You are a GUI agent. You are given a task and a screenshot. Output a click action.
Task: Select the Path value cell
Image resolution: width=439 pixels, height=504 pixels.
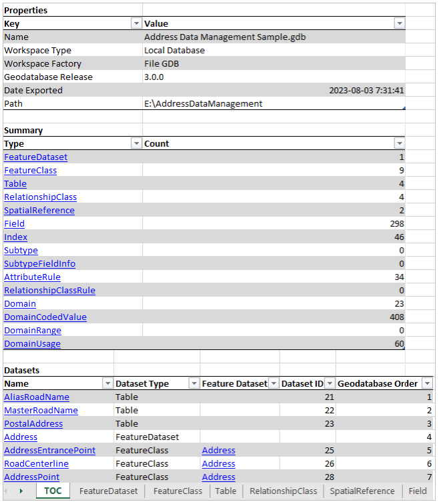click(274, 103)
